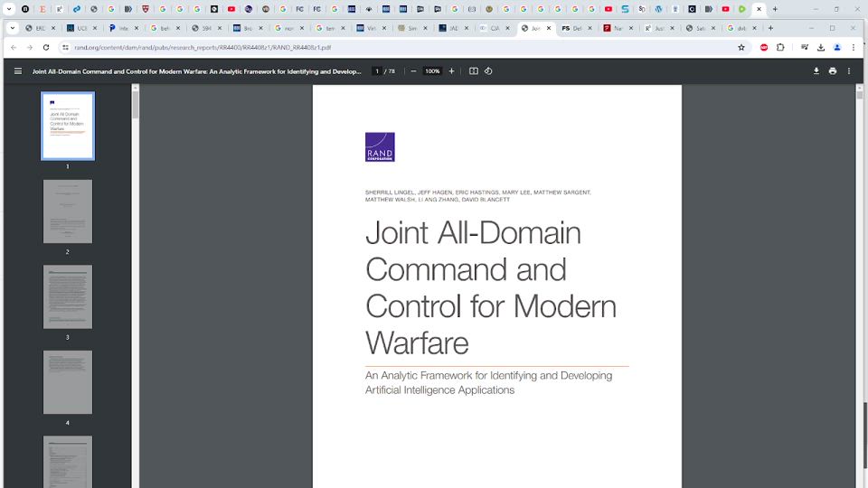The width and height of the screenshot is (868, 488).
Task: Open the Chrome extensions puzzle icon
Action: point(781,47)
